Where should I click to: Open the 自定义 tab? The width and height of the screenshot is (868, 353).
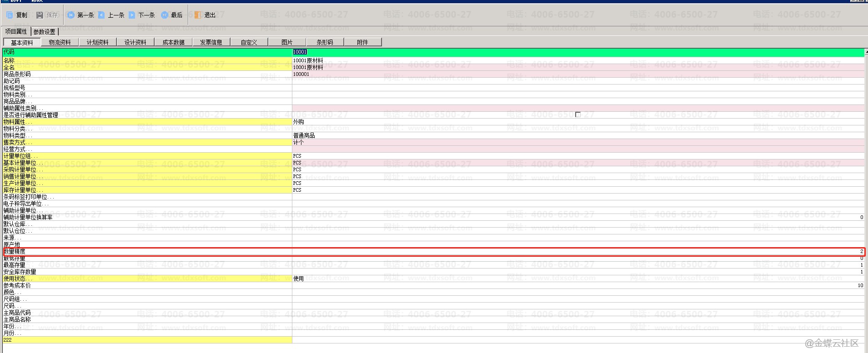249,42
